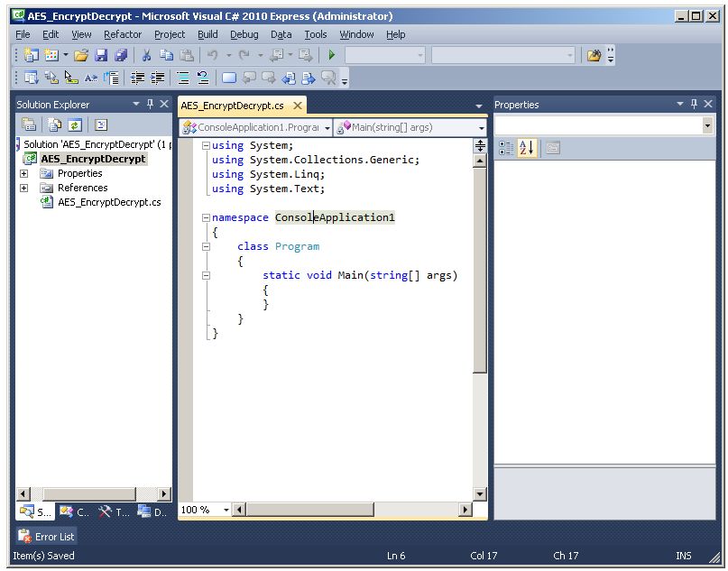The image size is (728, 571).
Task: Expand the References tree node
Action: click(24, 189)
